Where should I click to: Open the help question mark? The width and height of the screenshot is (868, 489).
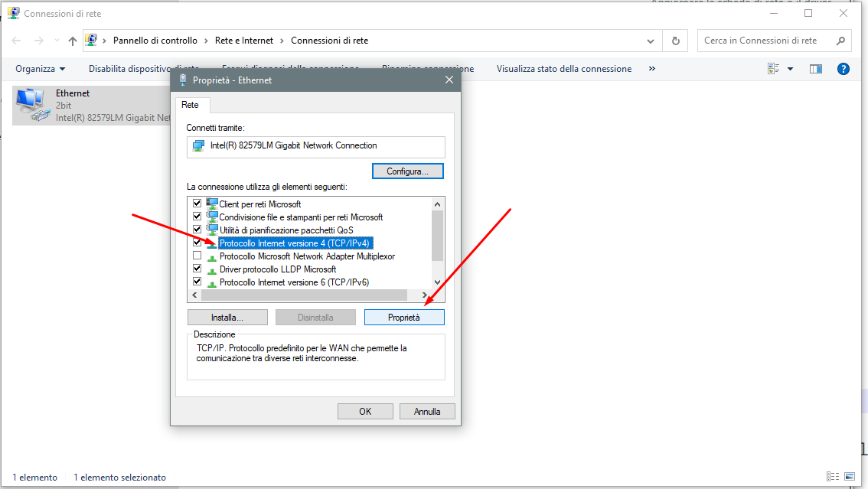click(843, 69)
